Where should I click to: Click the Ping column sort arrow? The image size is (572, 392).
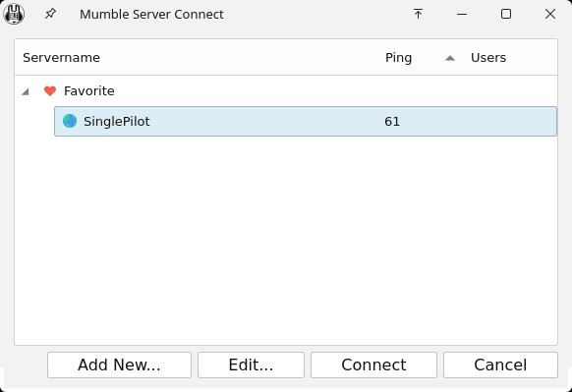[450, 58]
